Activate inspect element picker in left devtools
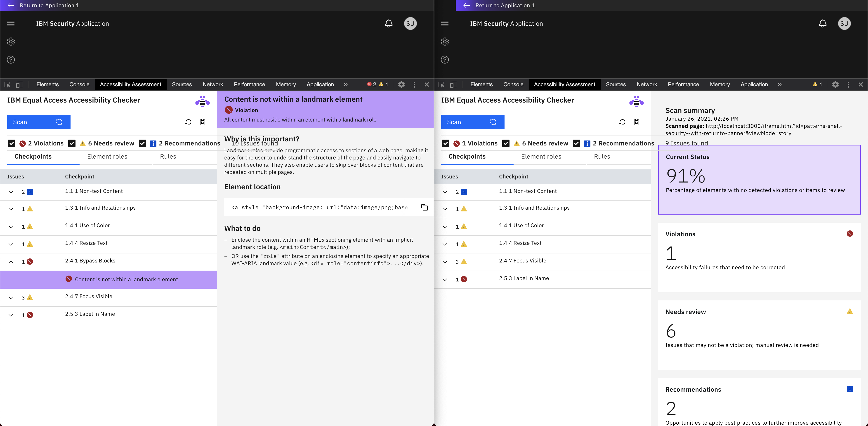The height and width of the screenshot is (426, 868). tap(7, 84)
